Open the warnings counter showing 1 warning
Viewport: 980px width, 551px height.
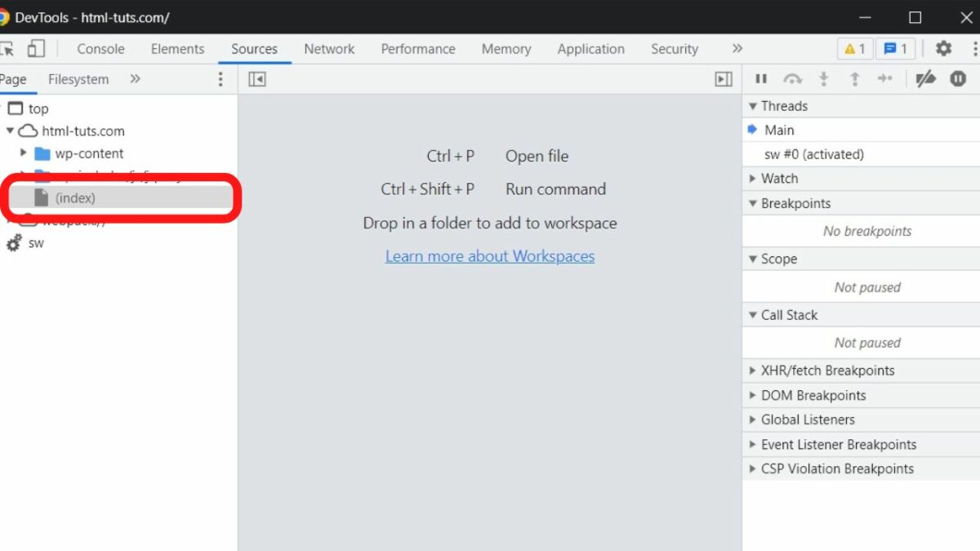point(854,49)
